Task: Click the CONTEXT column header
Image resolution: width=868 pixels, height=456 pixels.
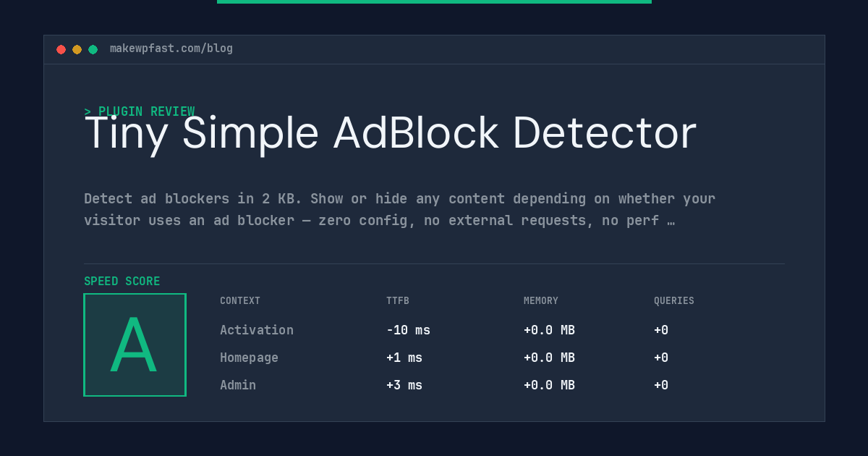Action: pos(240,301)
